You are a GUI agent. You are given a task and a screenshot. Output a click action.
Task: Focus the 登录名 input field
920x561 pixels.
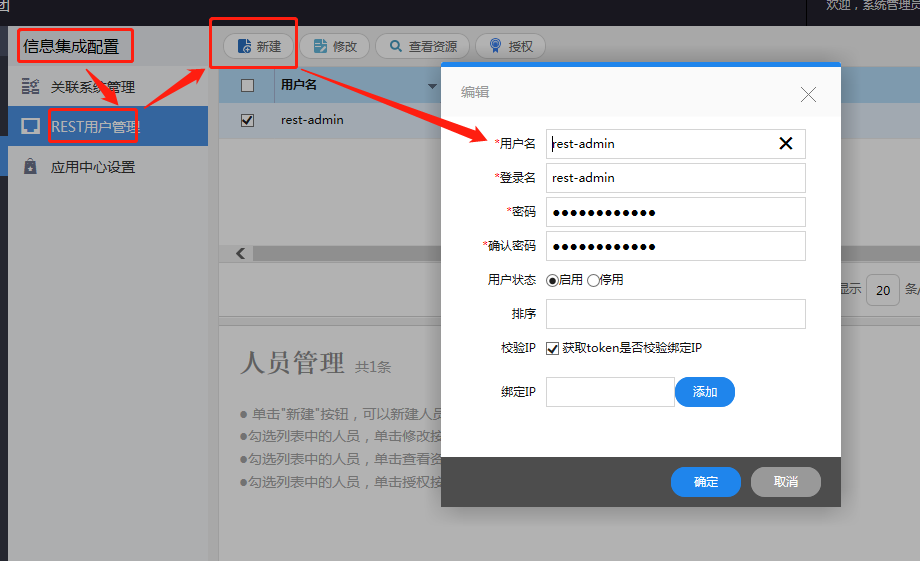[675, 178]
